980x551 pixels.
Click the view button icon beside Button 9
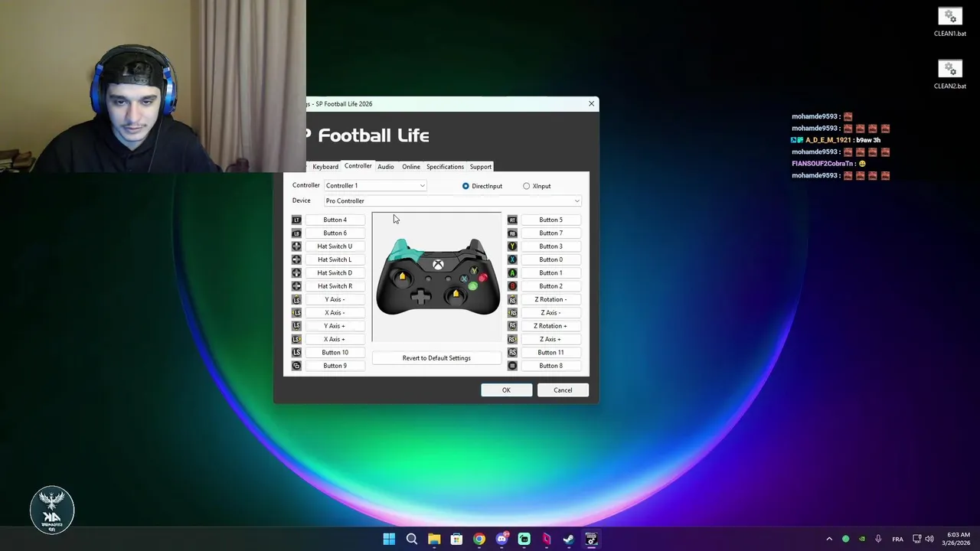[296, 366]
